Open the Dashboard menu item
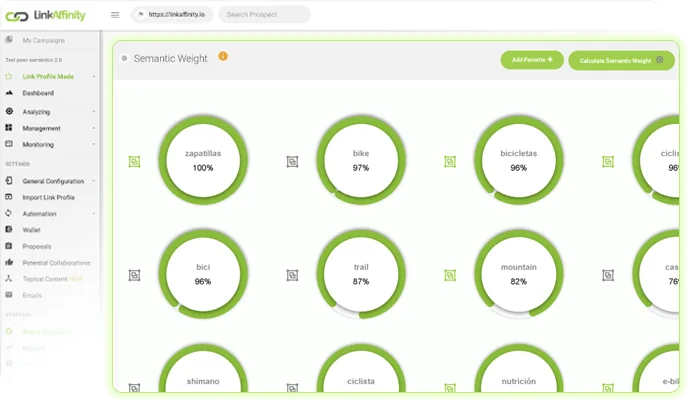Image resolution: width=689 pixels, height=402 pixels. coord(38,93)
